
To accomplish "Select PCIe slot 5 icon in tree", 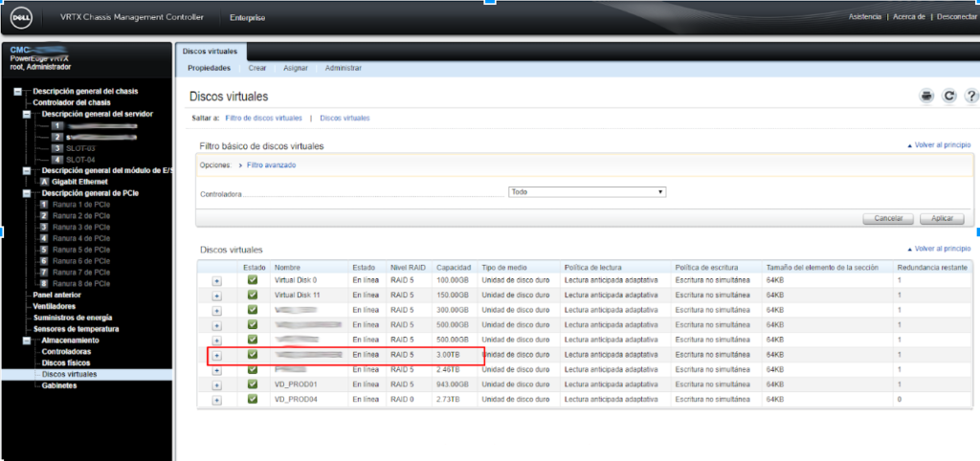I will [43, 250].
